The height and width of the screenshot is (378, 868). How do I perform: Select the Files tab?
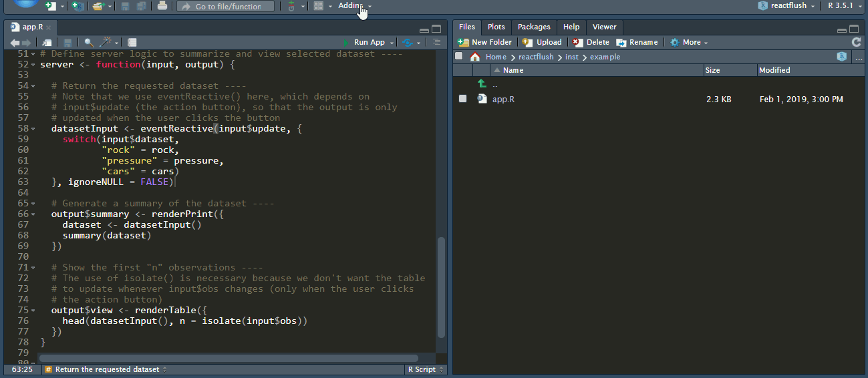click(467, 27)
